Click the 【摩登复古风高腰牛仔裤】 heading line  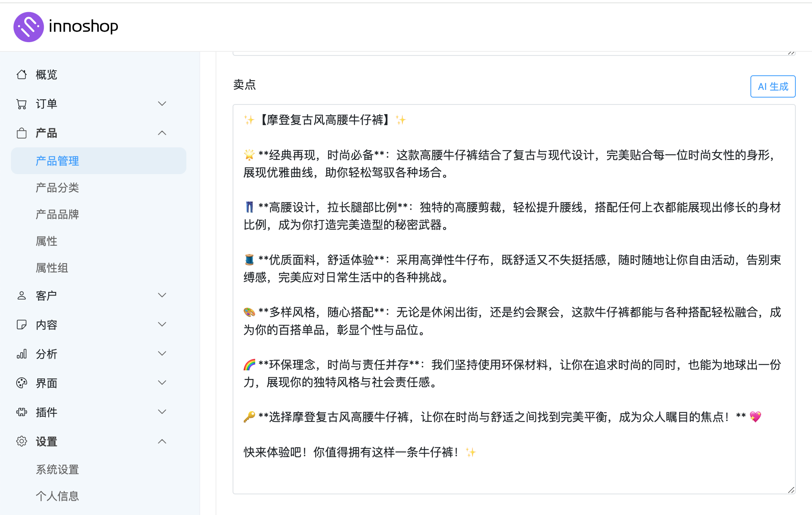[x=325, y=120]
